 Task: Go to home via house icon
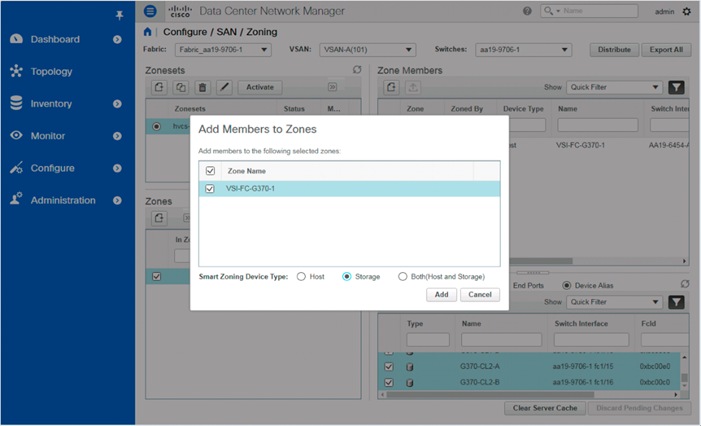148,32
